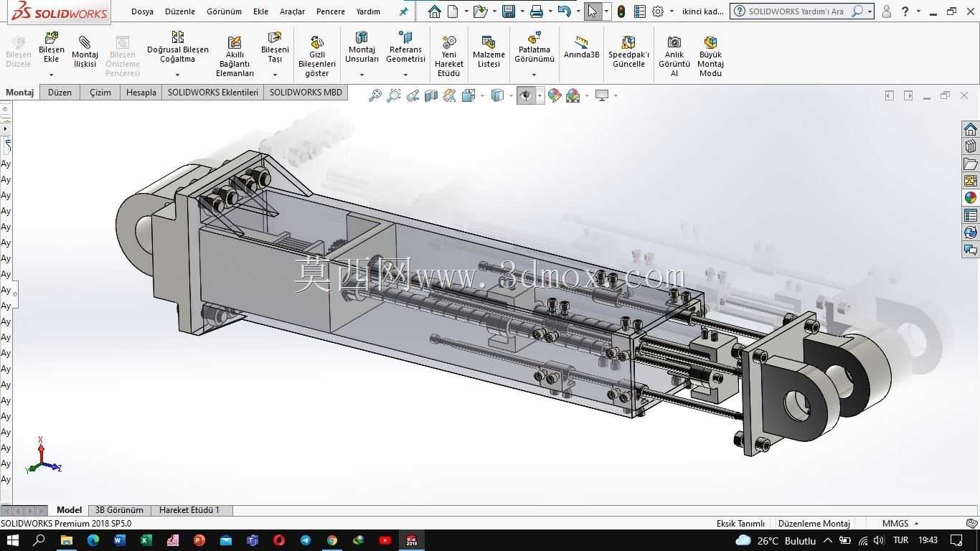Expand the Patlatma Görünümü dropdown arrow
This screenshot has height=551, width=980.
tap(534, 75)
